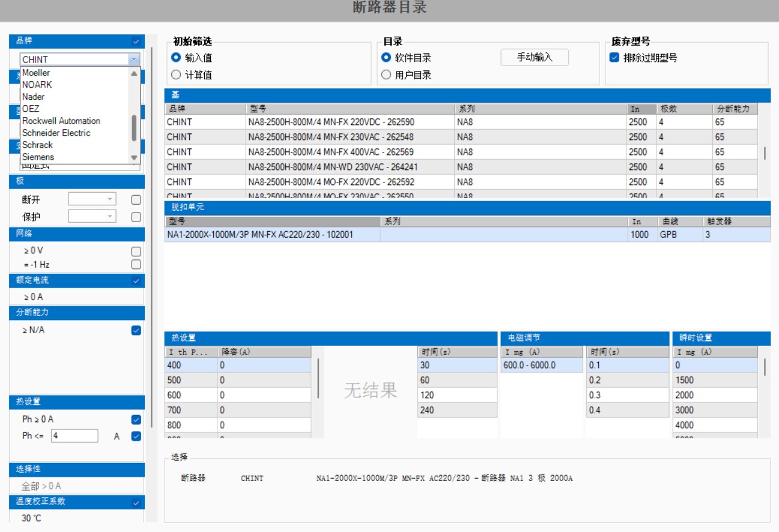The height and width of the screenshot is (532, 779).
Task: Click the 瞬时设置 table scrollbar
Action: tap(765, 366)
